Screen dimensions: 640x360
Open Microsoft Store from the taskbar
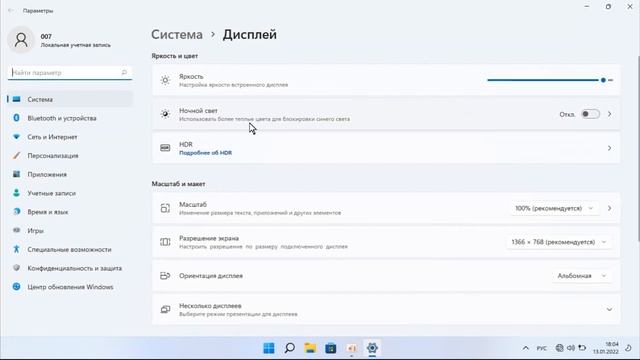click(x=331, y=348)
